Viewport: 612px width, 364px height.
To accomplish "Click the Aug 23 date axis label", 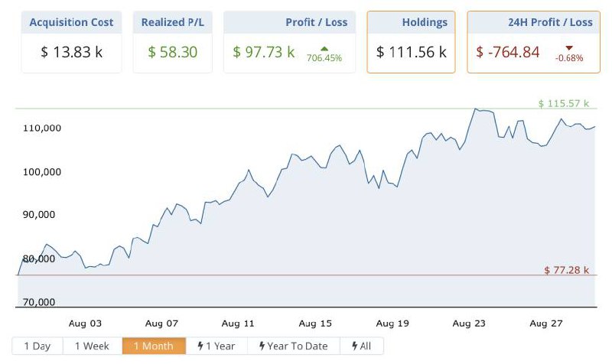I will [470, 323].
